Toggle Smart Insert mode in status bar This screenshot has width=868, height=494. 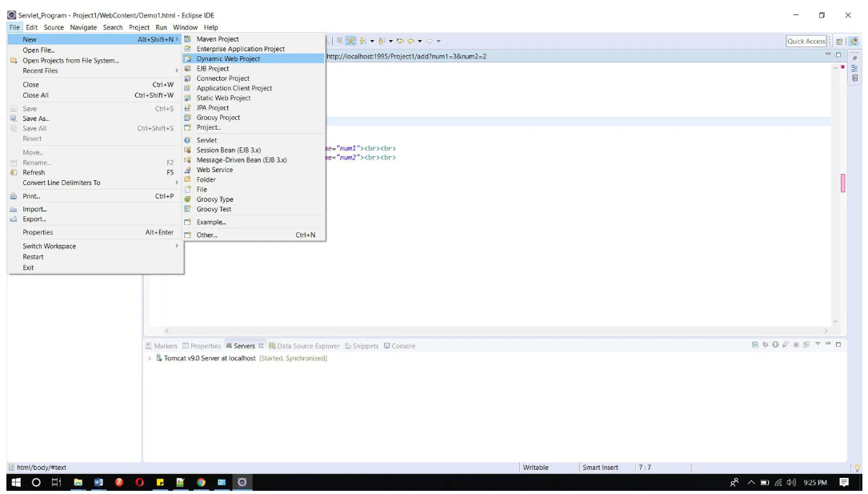(x=600, y=468)
